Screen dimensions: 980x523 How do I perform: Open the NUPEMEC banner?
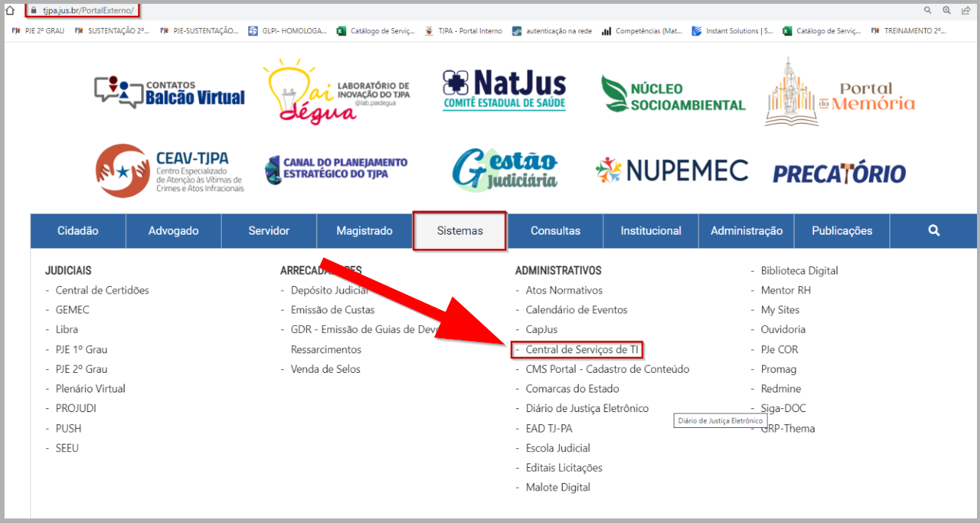coord(671,171)
